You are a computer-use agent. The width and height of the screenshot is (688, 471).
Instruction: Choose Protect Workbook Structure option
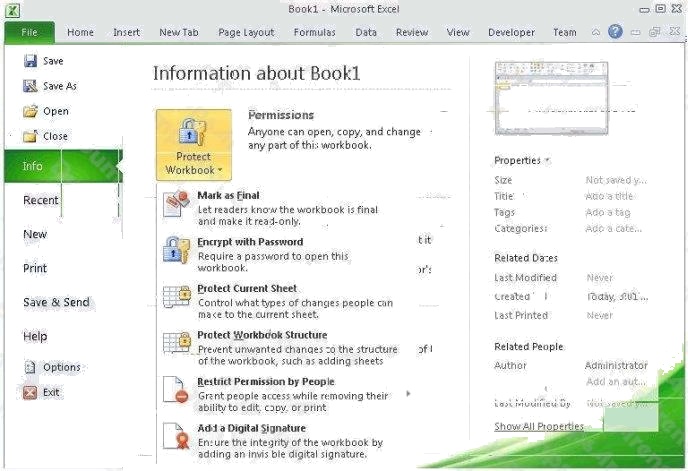pos(281,348)
